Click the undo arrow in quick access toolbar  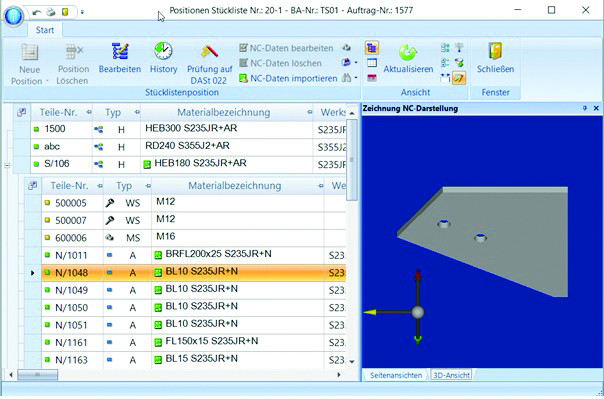(37, 12)
